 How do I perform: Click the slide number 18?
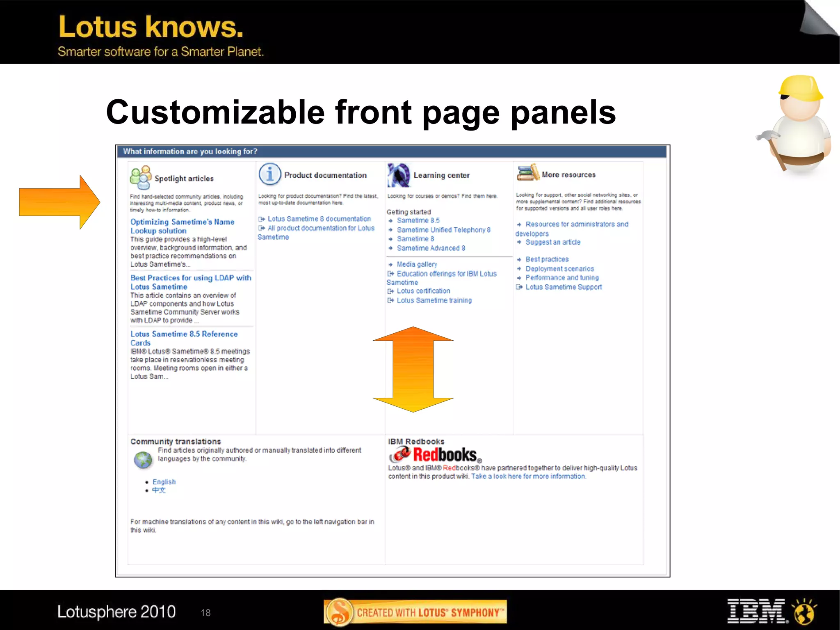coord(205,613)
